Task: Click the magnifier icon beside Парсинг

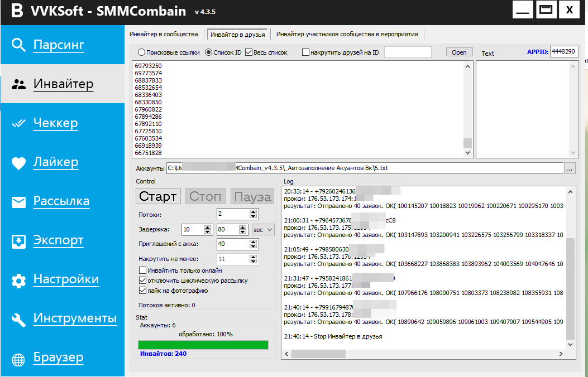Action: coord(19,45)
